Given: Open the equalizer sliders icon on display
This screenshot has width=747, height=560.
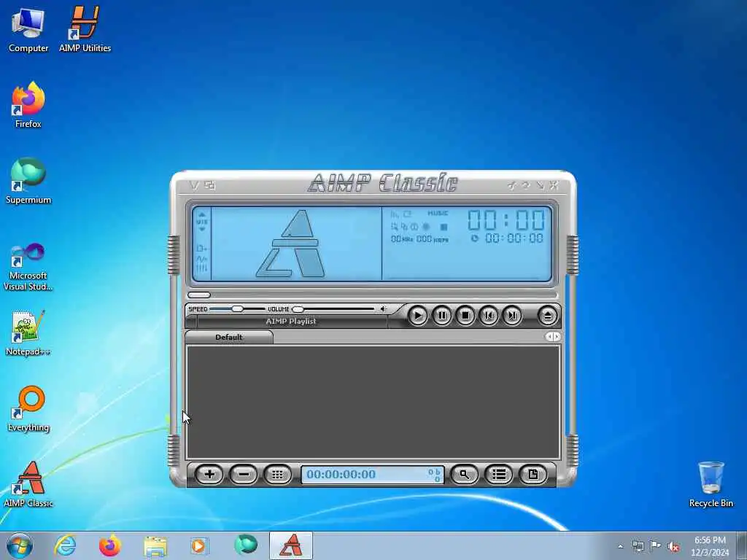Looking at the screenshot, I should [201, 268].
